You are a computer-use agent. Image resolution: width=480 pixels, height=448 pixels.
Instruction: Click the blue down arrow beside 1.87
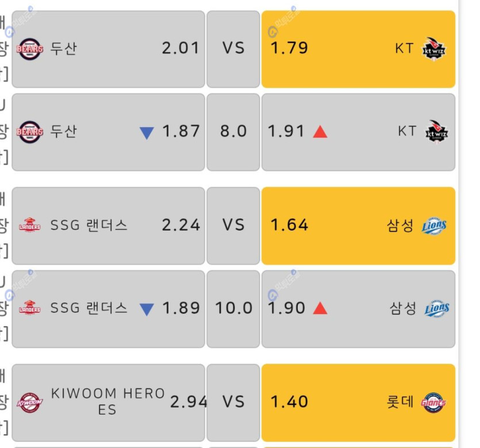pyautogui.click(x=147, y=133)
